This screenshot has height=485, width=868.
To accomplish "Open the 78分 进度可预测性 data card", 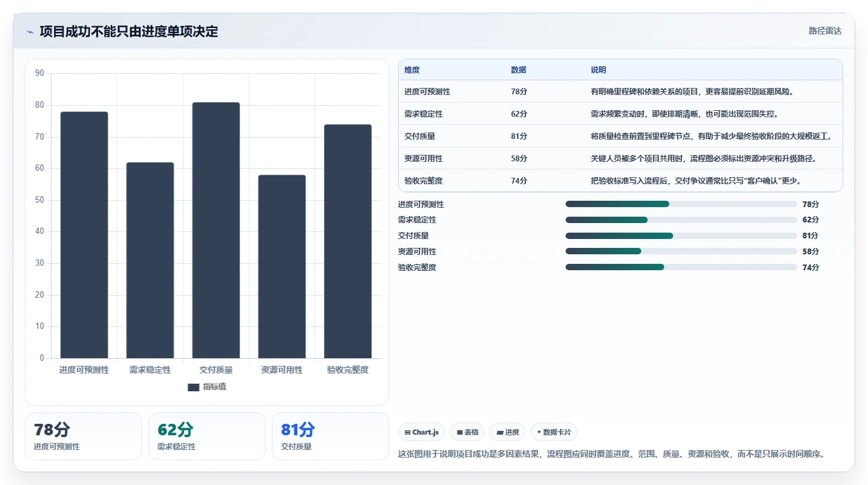I will 83,436.
